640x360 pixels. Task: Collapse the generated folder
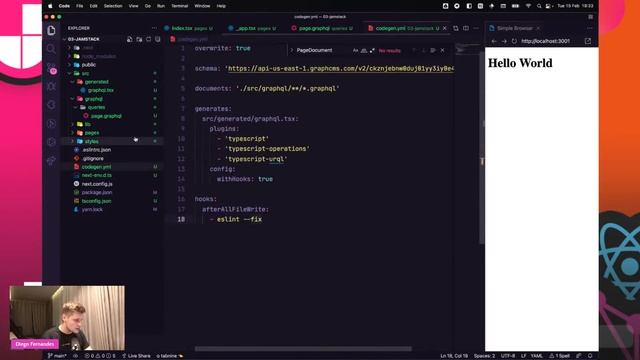tap(73, 82)
